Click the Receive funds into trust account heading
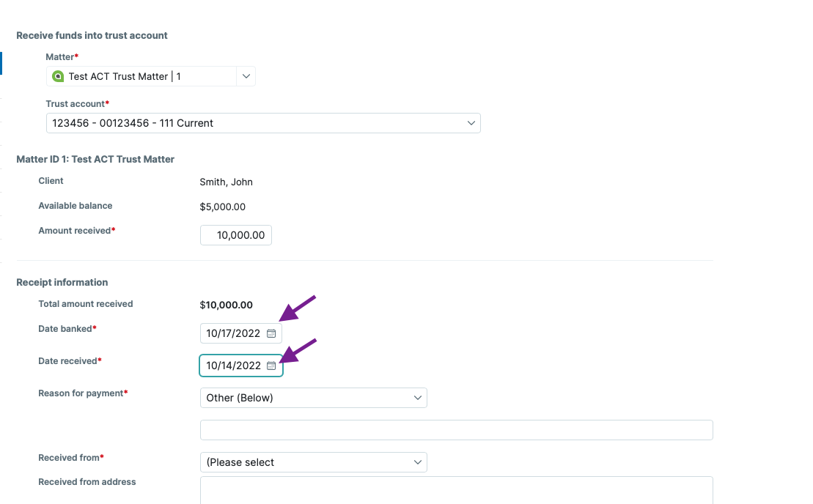This screenshot has width=813, height=504. (x=92, y=36)
